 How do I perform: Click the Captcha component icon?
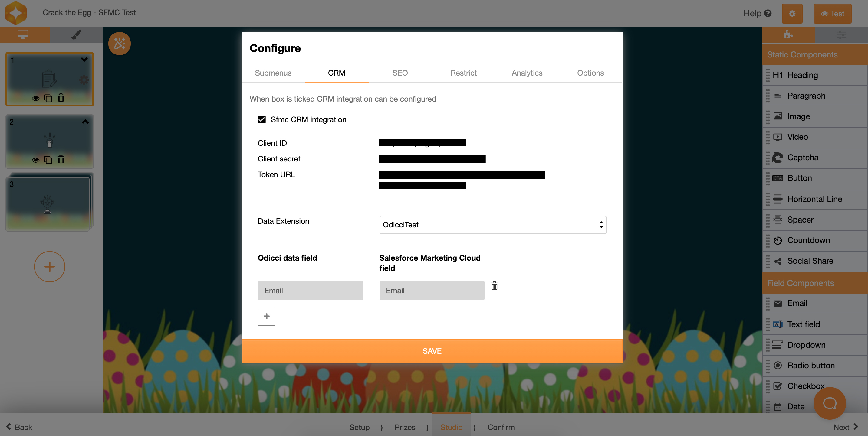778,158
